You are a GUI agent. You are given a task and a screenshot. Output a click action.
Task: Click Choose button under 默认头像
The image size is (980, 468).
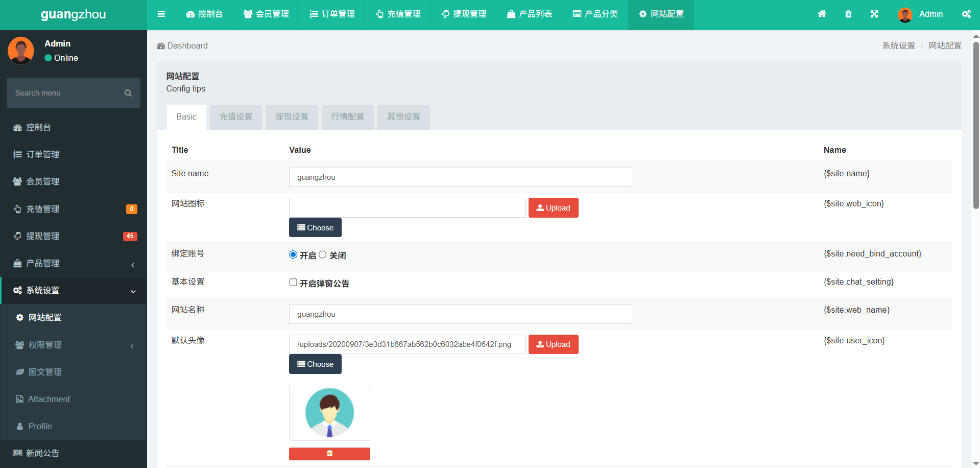[315, 364]
